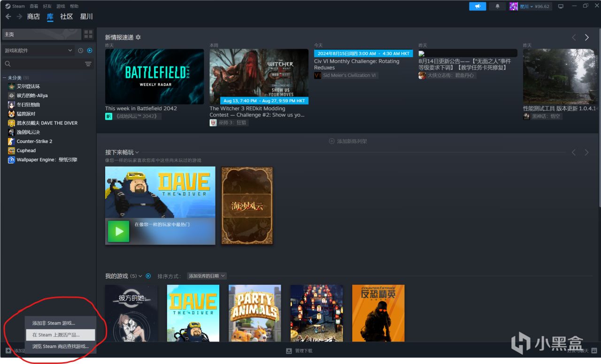Screen dimensions: 601x364
Task: Open What's New settings gear
Action: (x=138, y=37)
